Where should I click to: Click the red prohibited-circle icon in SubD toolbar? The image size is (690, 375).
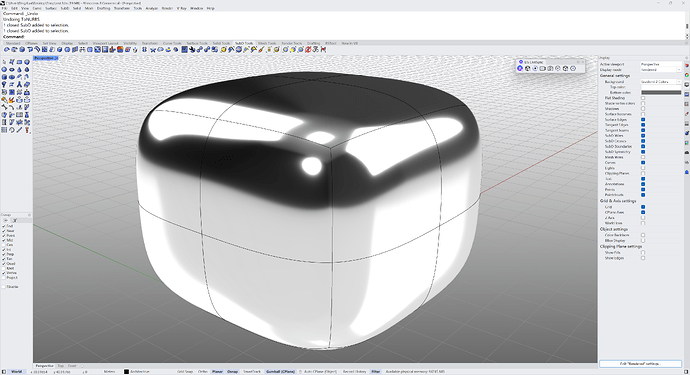coord(308,50)
